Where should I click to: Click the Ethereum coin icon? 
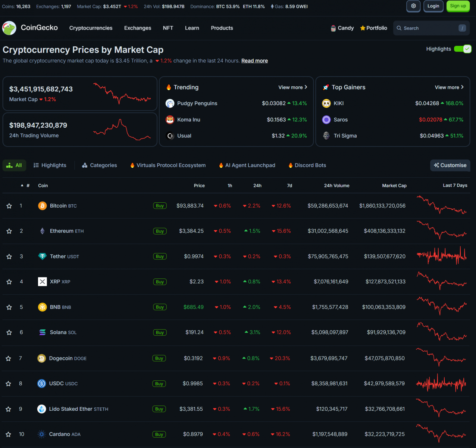click(43, 231)
